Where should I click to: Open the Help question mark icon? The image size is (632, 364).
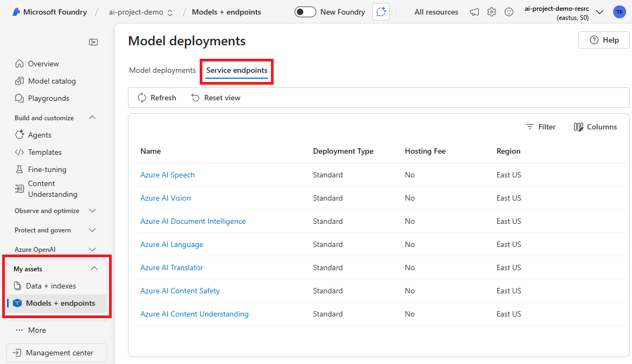click(594, 40)
